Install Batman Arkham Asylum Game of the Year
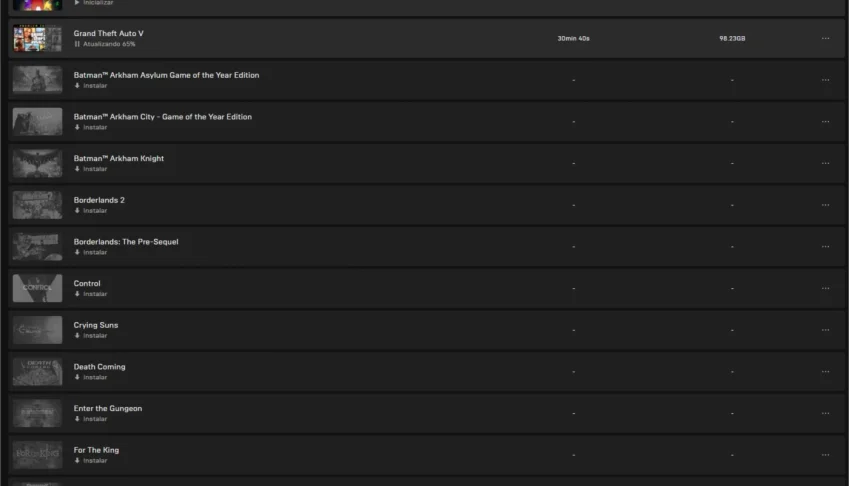This screenshot has width=849, height=486. click(90, 86)
